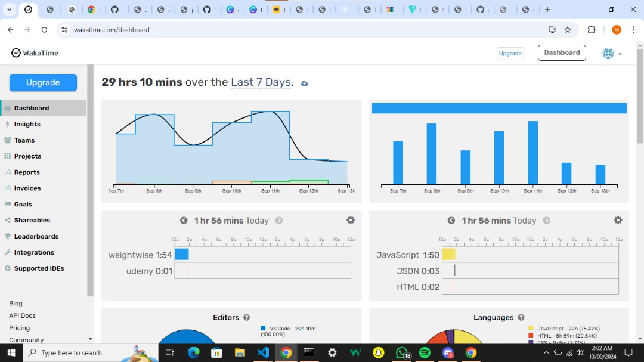Click the help icon next to Editors

[246, 318]
